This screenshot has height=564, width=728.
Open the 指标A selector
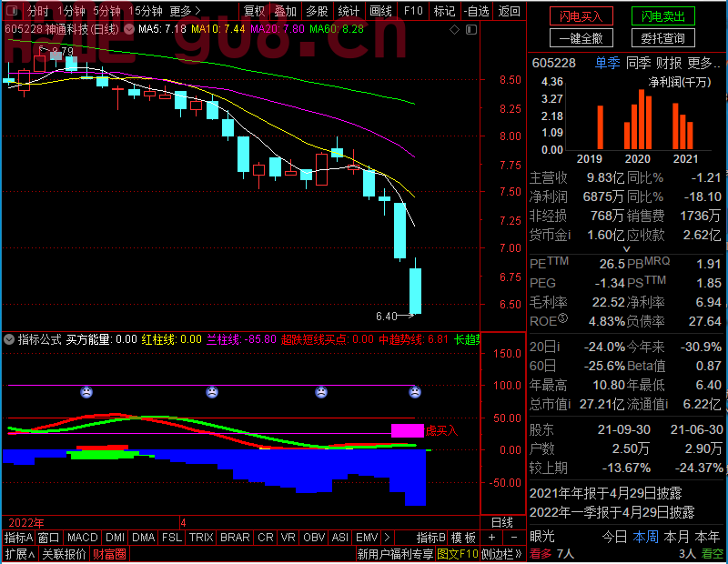pos(18,538)
